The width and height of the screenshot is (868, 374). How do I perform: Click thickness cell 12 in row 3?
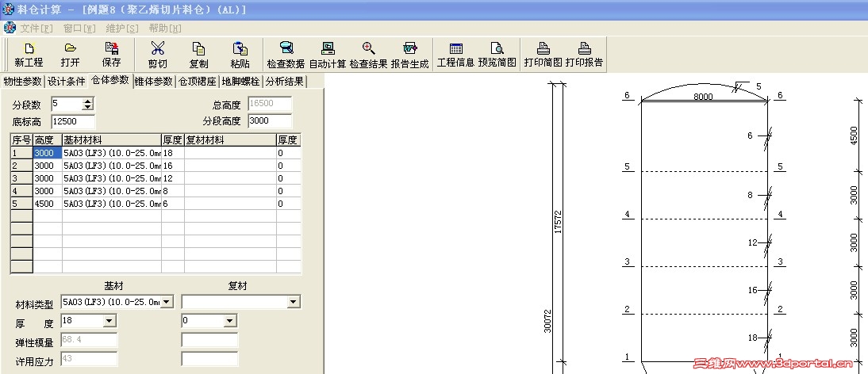pos(173,178)
